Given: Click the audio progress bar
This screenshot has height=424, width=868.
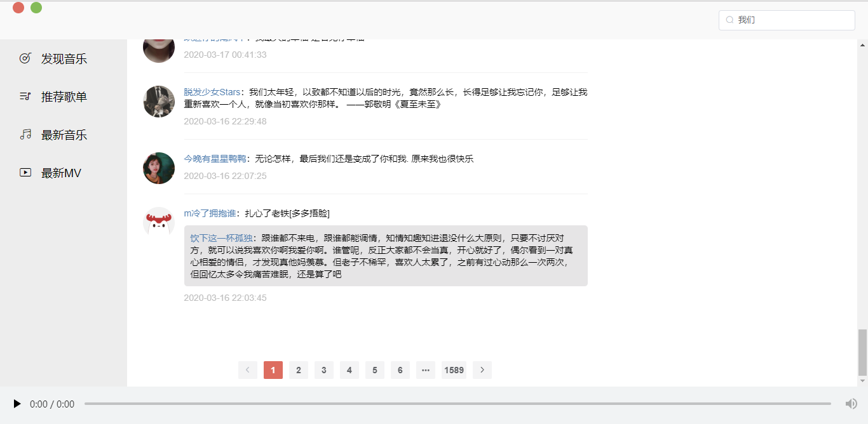Looking at the screenshot, I should point(458,404).
